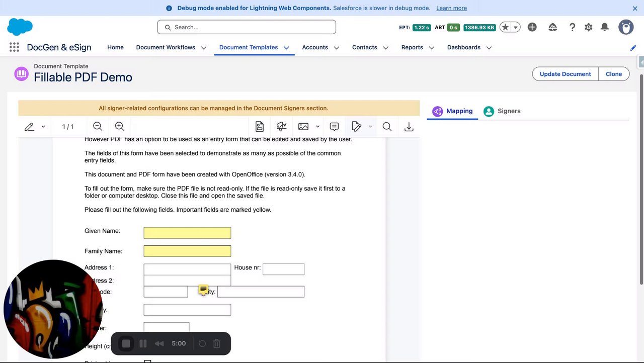Click the Family Name yellow field
644x363 pixels.
[187, 251]
